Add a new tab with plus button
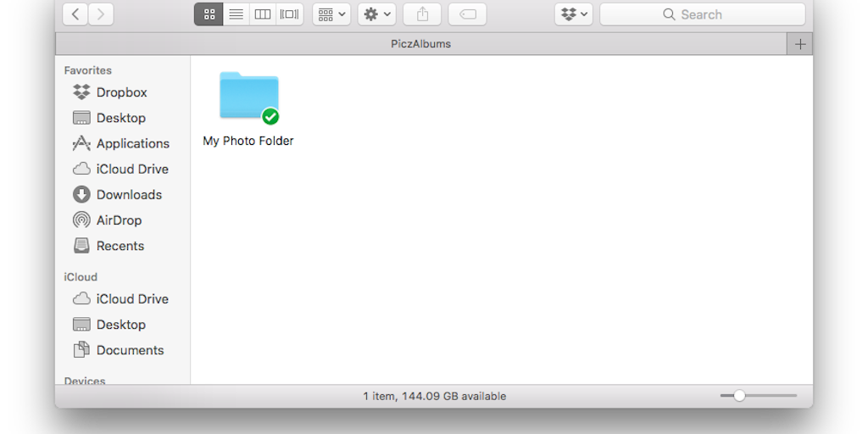This screenshot has width=868, height=434. (800, 44)
